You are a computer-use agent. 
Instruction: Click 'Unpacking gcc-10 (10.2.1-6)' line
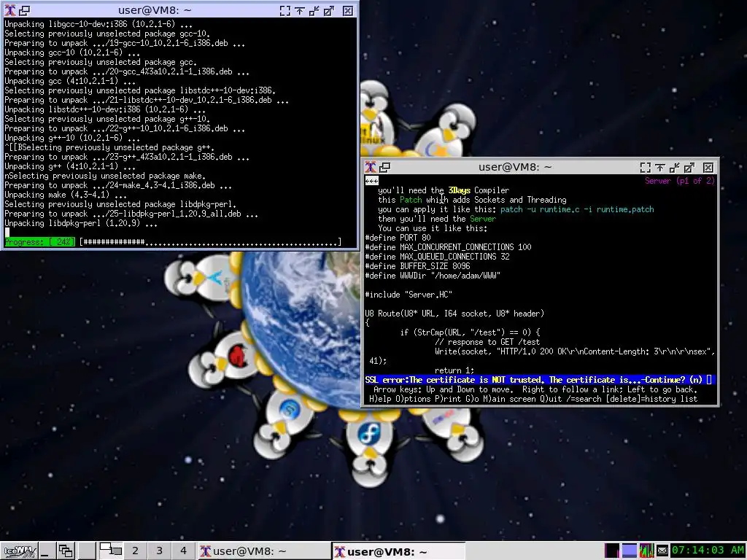72,52
